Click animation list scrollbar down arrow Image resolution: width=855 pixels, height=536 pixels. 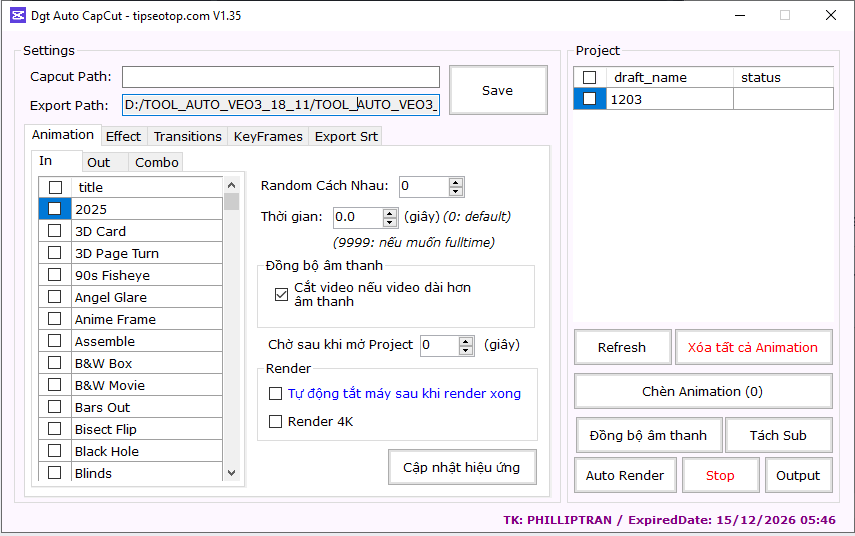coord(231,473)
